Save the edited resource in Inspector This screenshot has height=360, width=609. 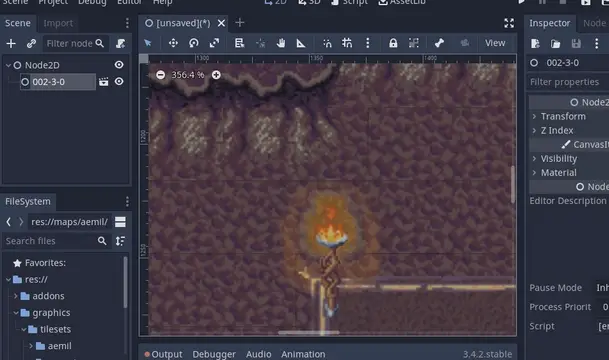[576, 43]
